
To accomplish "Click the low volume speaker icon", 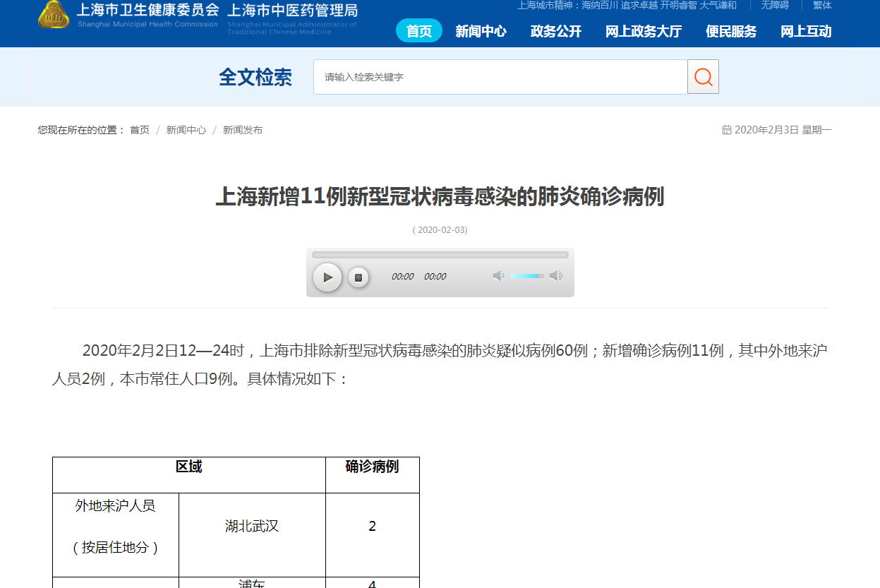I will pyautogui.click(x=498, y=276).
